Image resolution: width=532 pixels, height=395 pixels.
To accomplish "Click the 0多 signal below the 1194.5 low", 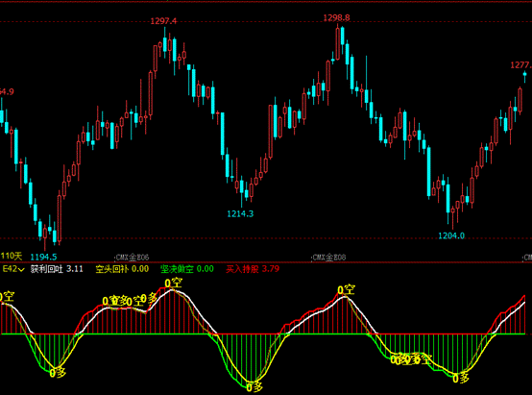I will [x=58, y=373].
